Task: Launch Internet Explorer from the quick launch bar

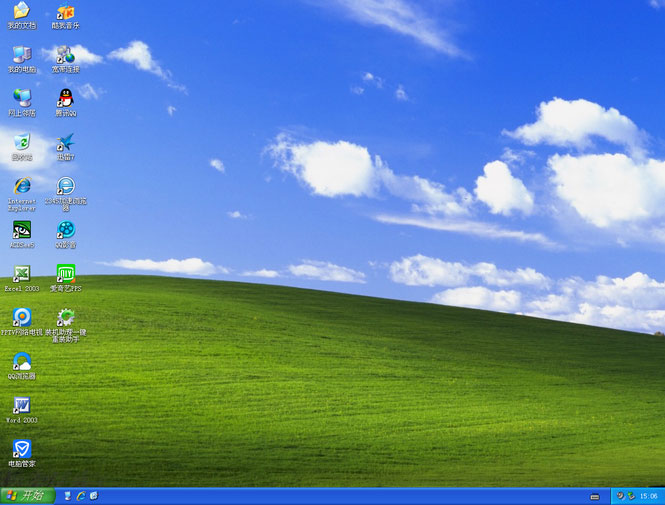Action: click(81, 496)
